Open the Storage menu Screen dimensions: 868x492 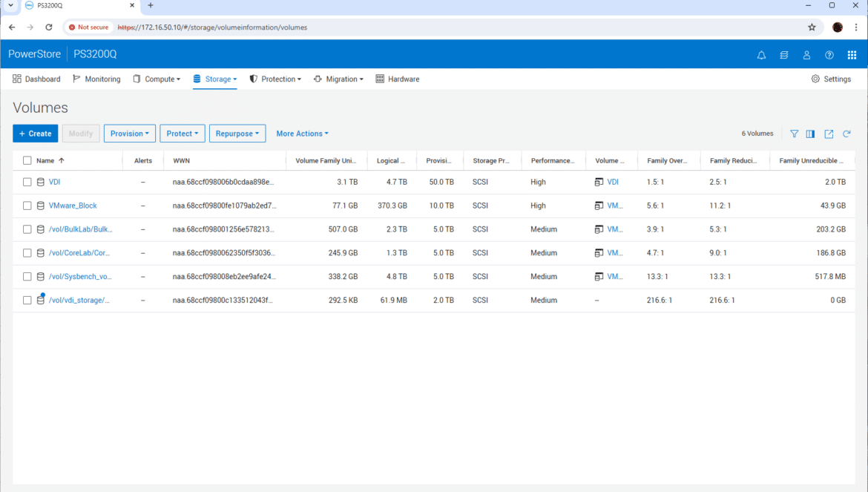pyautogui.click(x=215, y=79)
